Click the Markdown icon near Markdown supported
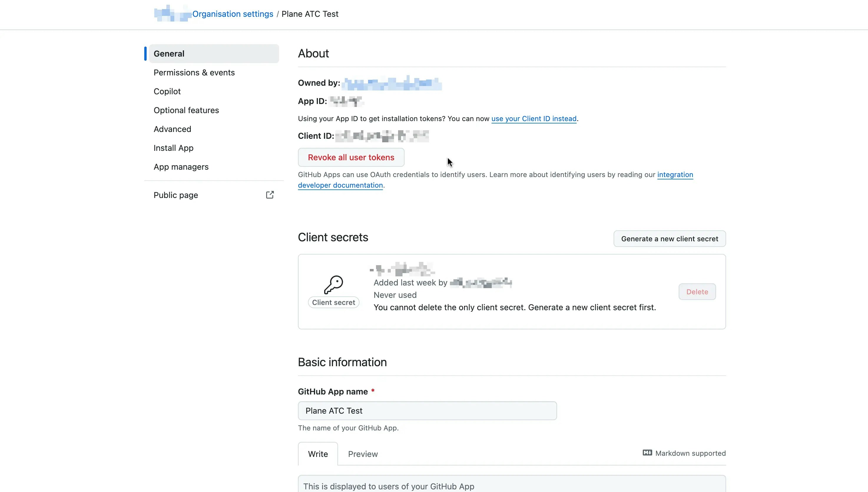The width and height of the screenshot is (868, 492). pyautogui.click(x=647, y=453)
